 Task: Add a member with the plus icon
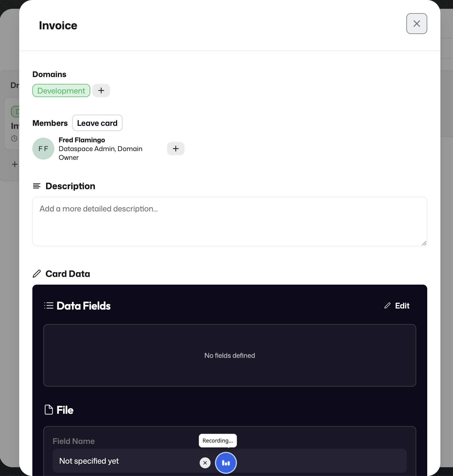pyautogui.click(x=176, y=149)
